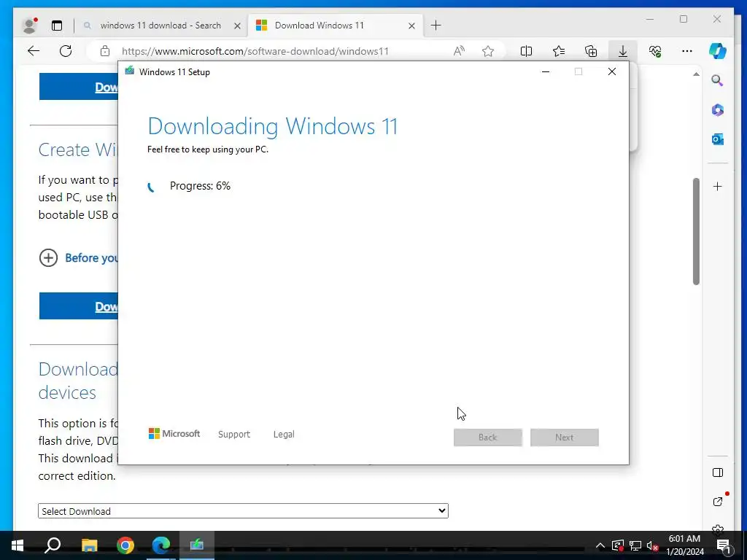View site information lock icon
747x560 pixels.
pos(105,51)
